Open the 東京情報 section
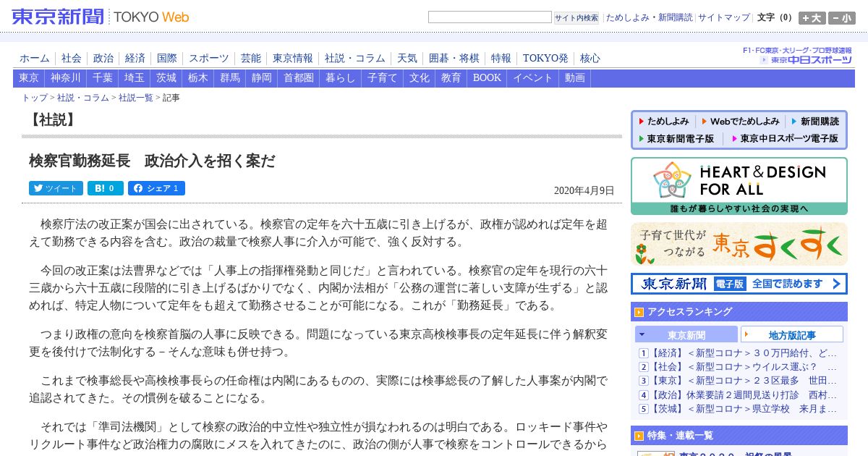The width and height of the screenshot is (868, 456). coord(293,59)
